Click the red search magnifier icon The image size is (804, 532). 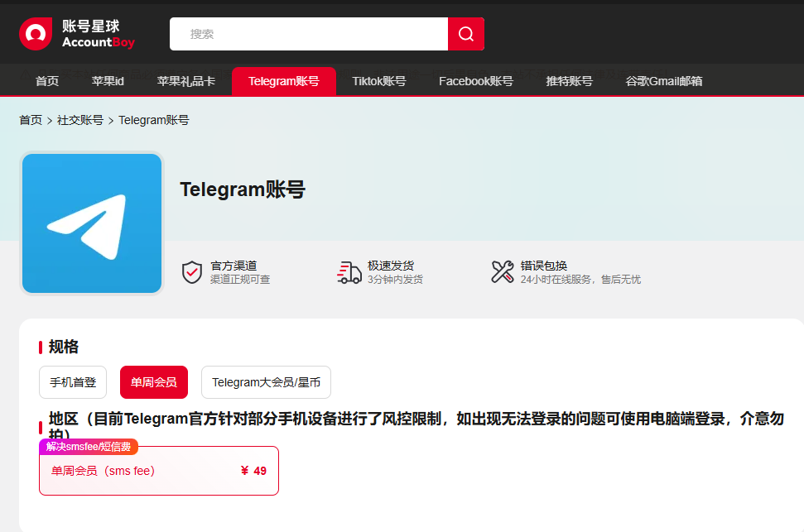point(465,34)
